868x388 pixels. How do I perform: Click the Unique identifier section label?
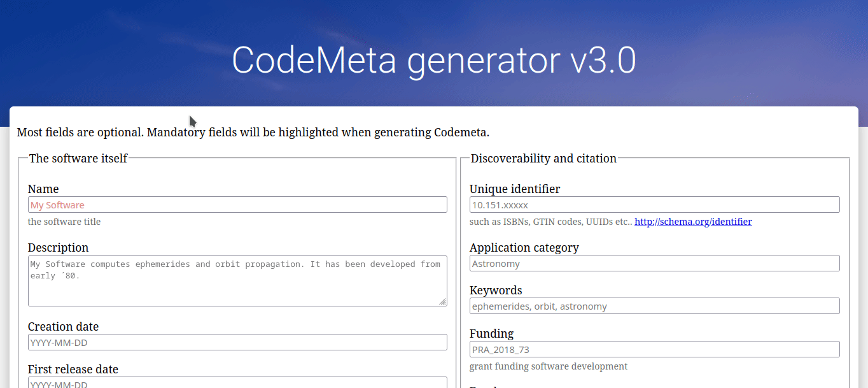(x=515, y=189)
